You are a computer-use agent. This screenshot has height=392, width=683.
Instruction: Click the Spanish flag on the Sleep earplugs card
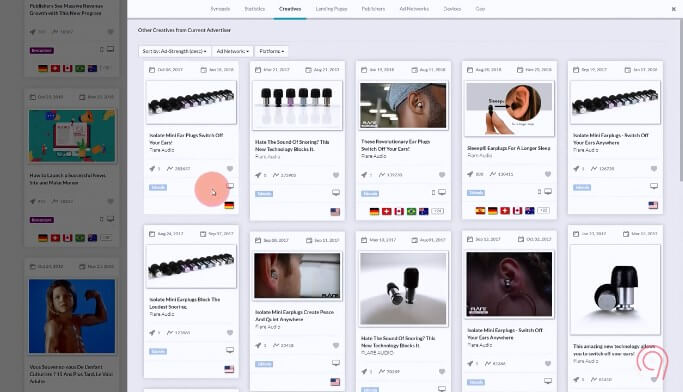[480, 211]
